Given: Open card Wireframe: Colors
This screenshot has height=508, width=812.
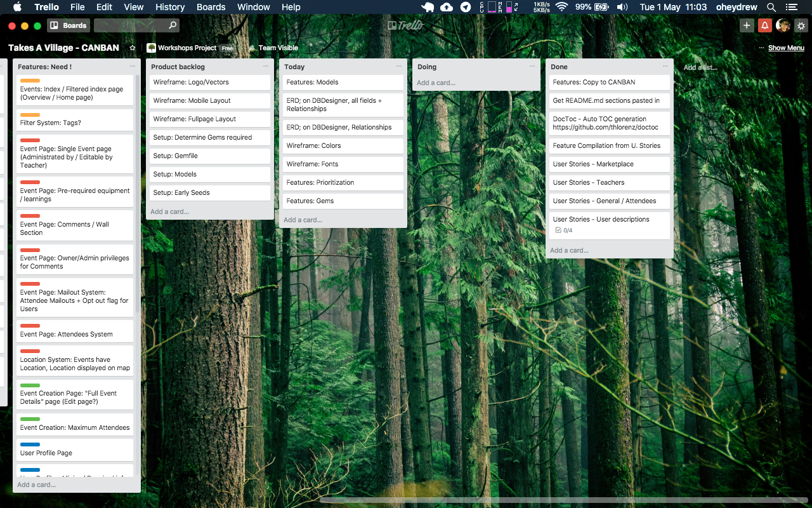Looking at the screenshot, I should point(343,145).
